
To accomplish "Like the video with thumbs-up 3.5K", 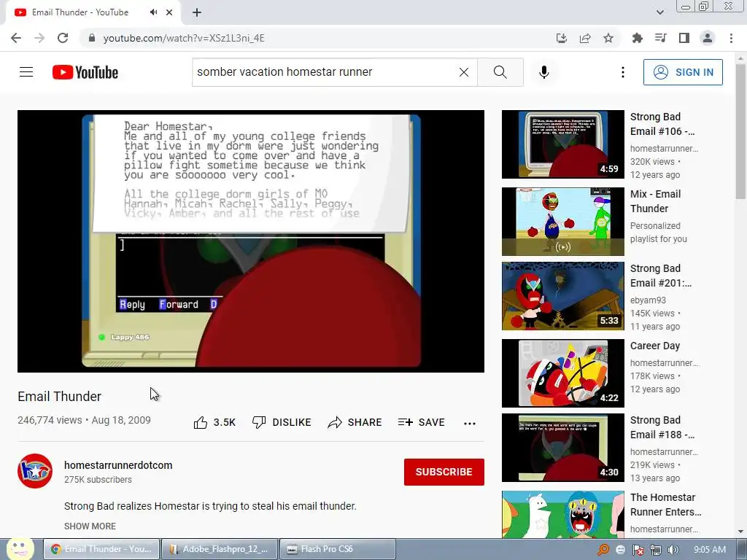I will (215, 422).
